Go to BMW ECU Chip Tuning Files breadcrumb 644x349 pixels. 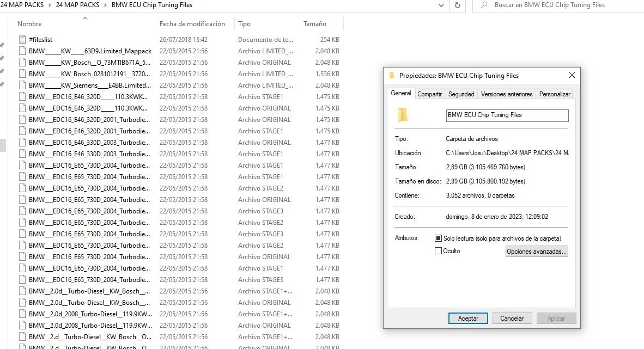coord(152,5)
